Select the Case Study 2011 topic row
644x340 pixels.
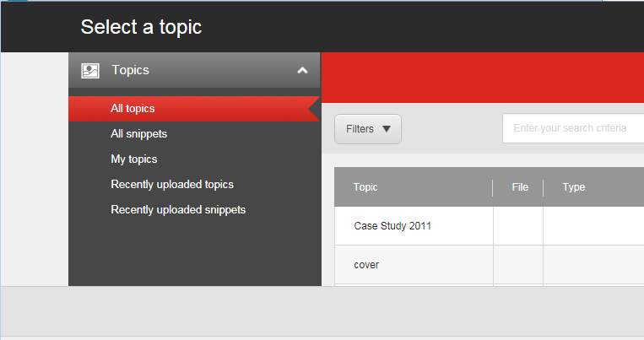coord(490,226)
